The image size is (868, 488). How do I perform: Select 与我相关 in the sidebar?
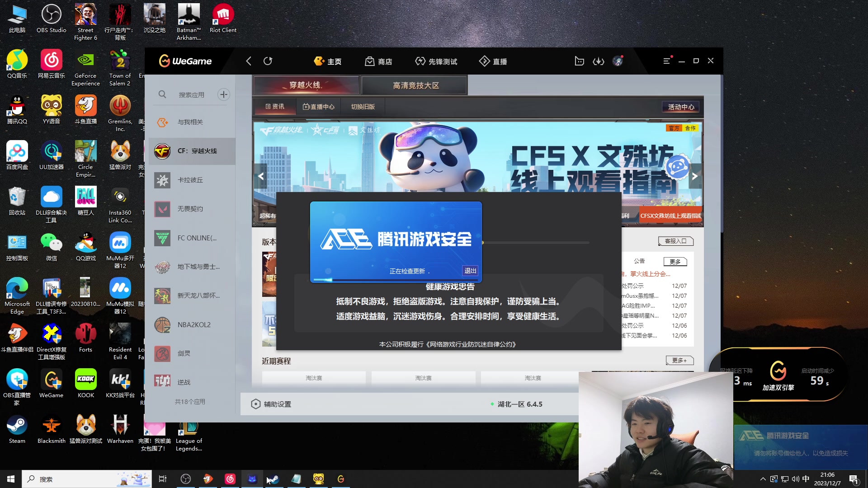192,122
